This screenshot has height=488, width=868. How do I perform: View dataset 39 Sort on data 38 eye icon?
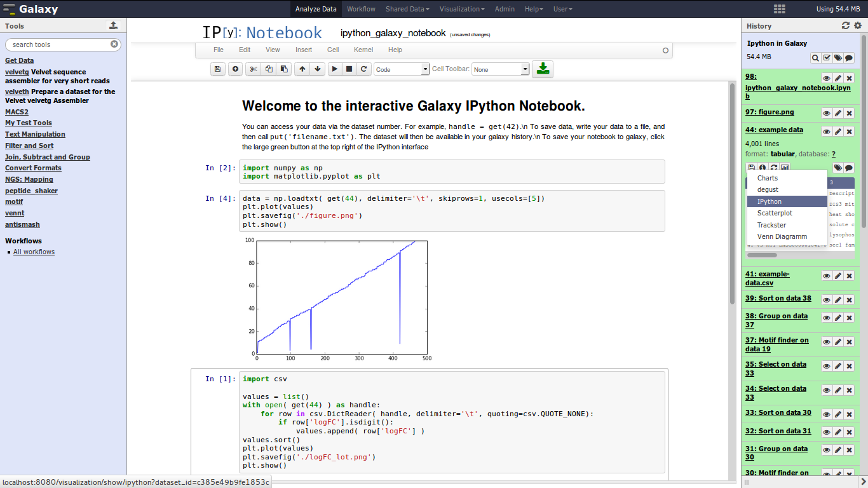(827, 300)
